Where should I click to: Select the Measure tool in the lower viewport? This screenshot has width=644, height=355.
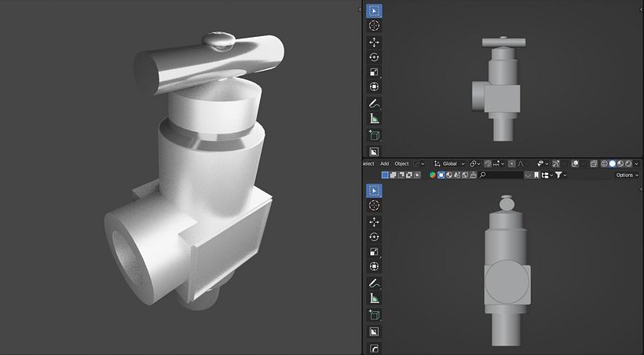coord(374,298)
